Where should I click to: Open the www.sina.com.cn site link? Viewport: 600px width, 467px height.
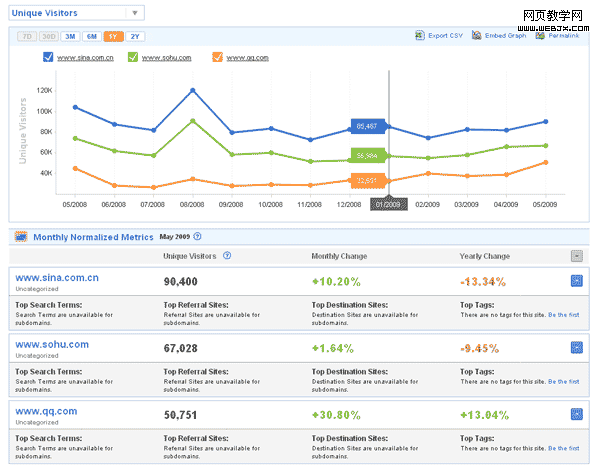click(x=58, y=277)
